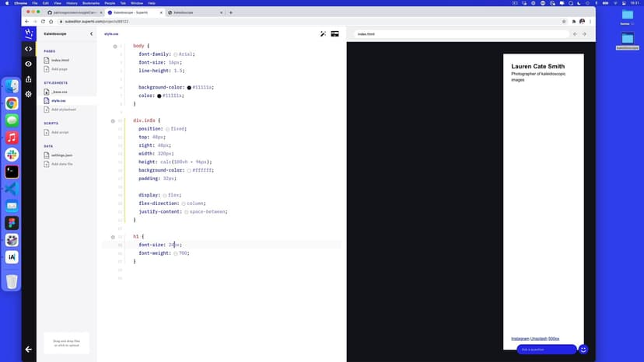Screen dimensions: 644x362
Task: Open settings.json data file
Action: tap(62, 155)
